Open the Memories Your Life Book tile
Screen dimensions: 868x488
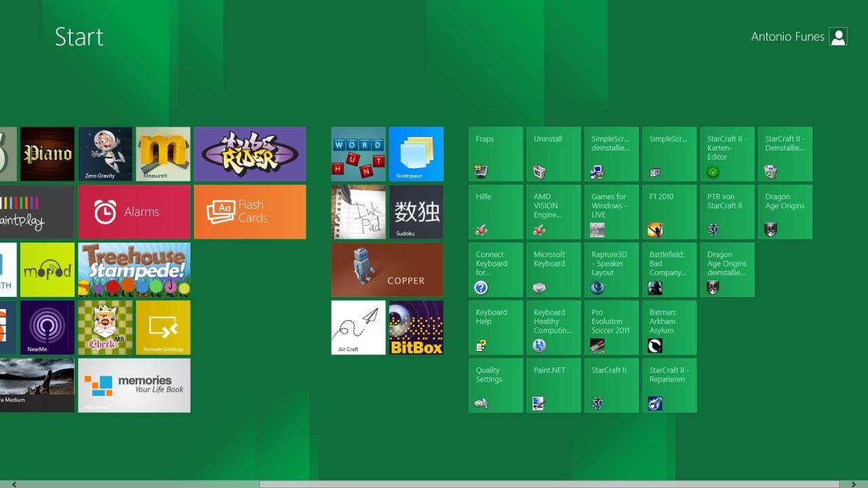tap(134, 385)
